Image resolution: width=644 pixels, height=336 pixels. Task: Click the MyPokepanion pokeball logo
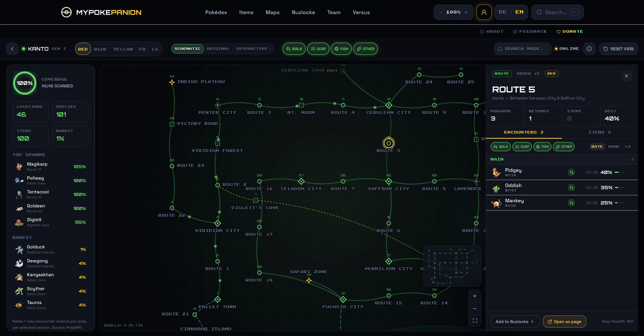tap(66, 12)
